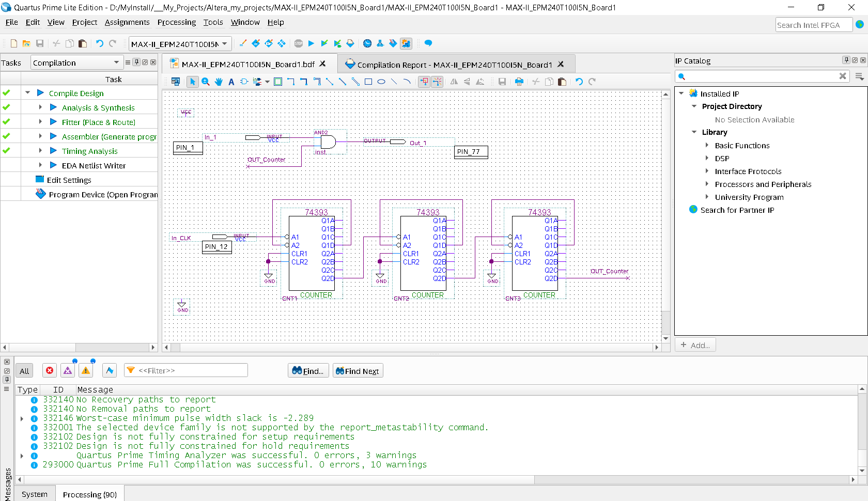
Task: Click the Compilation Report toolbar icon
Action: pyautogui.click(x=350, y=43)
